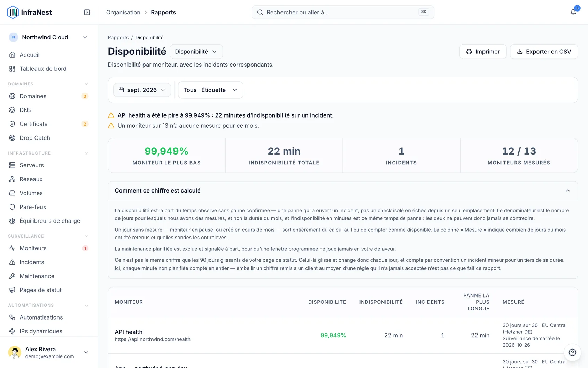
Task: Collapse the Infrastructure sidebar section
Action: pos(87,153)
